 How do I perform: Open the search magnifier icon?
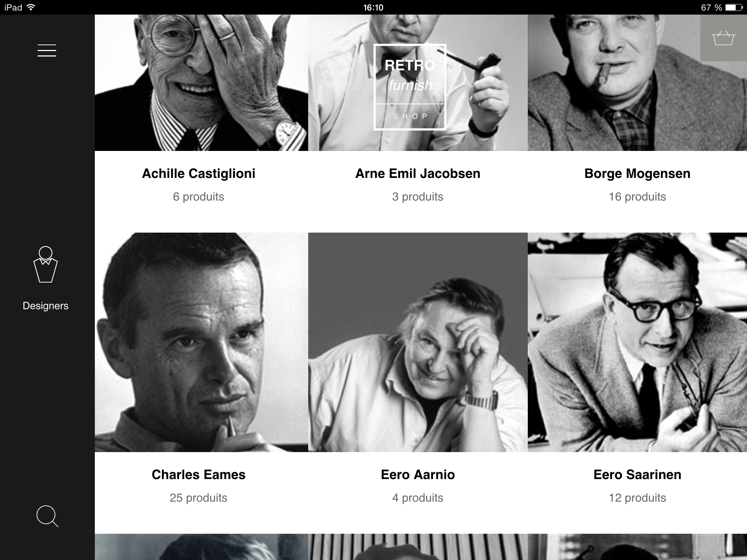47,516
